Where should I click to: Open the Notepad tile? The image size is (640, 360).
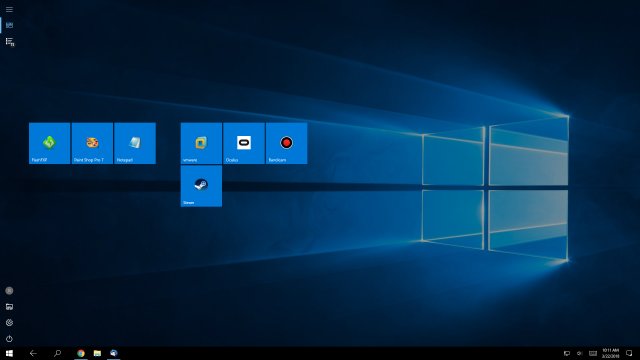pos(135,143)
